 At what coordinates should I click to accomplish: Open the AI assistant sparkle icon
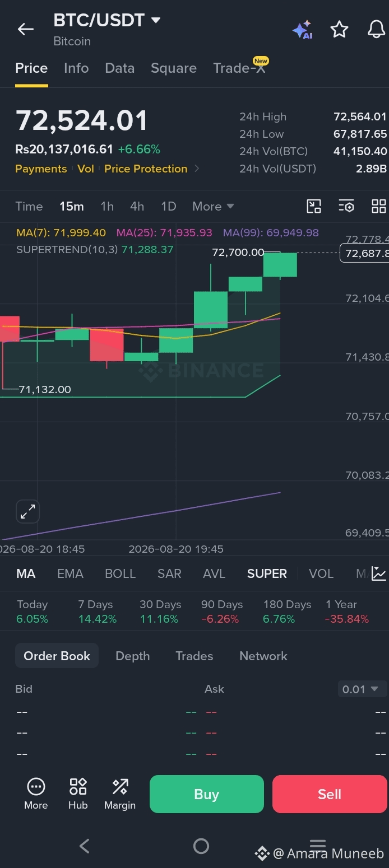[303, 30]
